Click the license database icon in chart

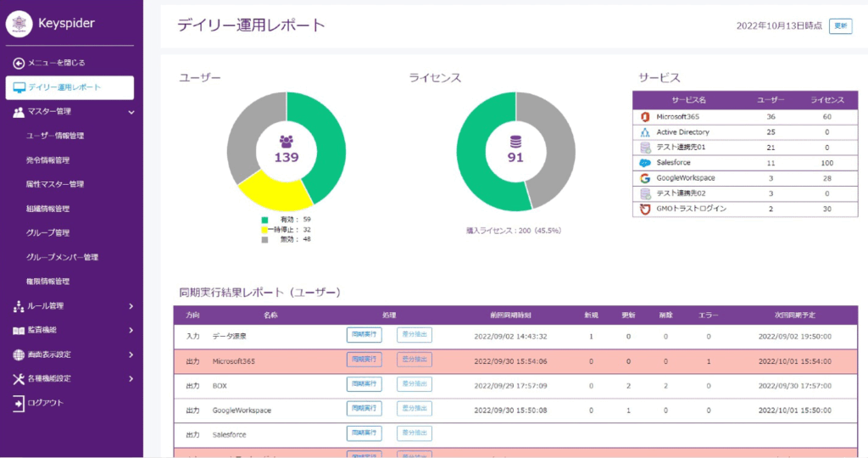coord(515,142)
